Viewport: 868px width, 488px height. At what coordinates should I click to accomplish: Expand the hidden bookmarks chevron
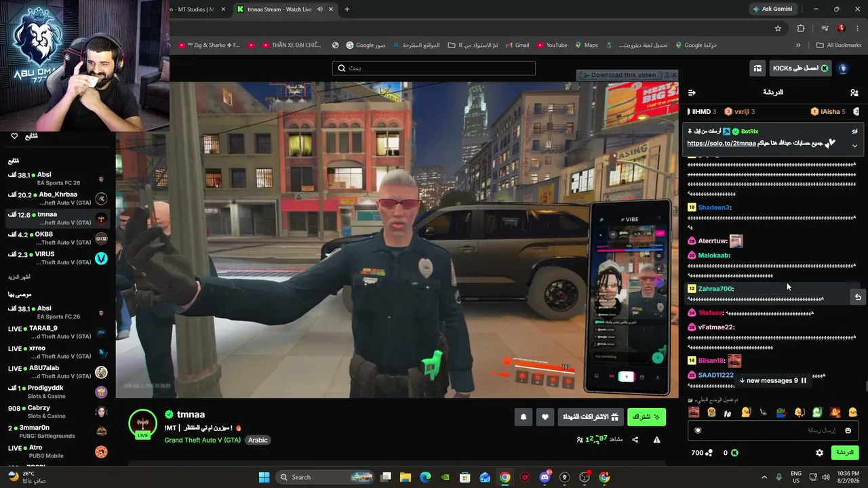[x=798, y=45]
